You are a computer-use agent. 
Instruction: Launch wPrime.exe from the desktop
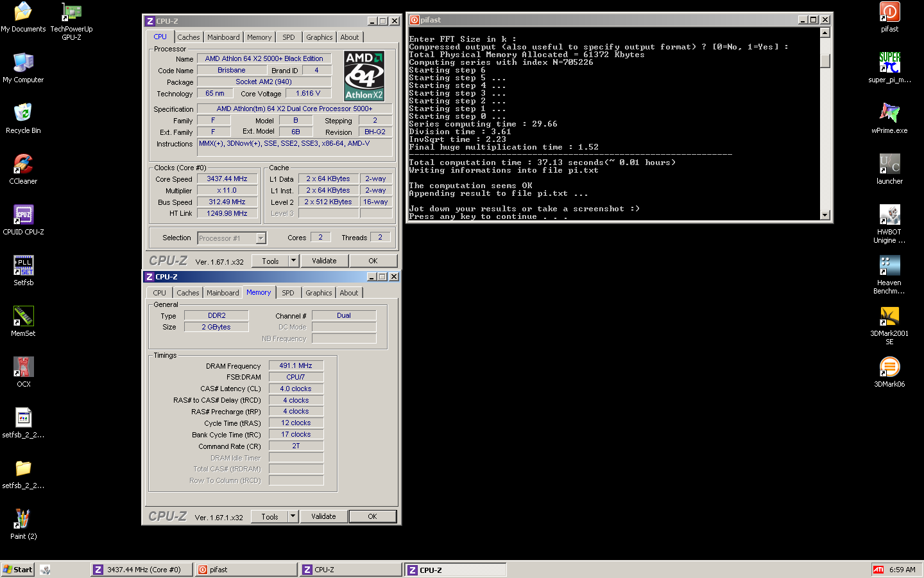[889, 113]
